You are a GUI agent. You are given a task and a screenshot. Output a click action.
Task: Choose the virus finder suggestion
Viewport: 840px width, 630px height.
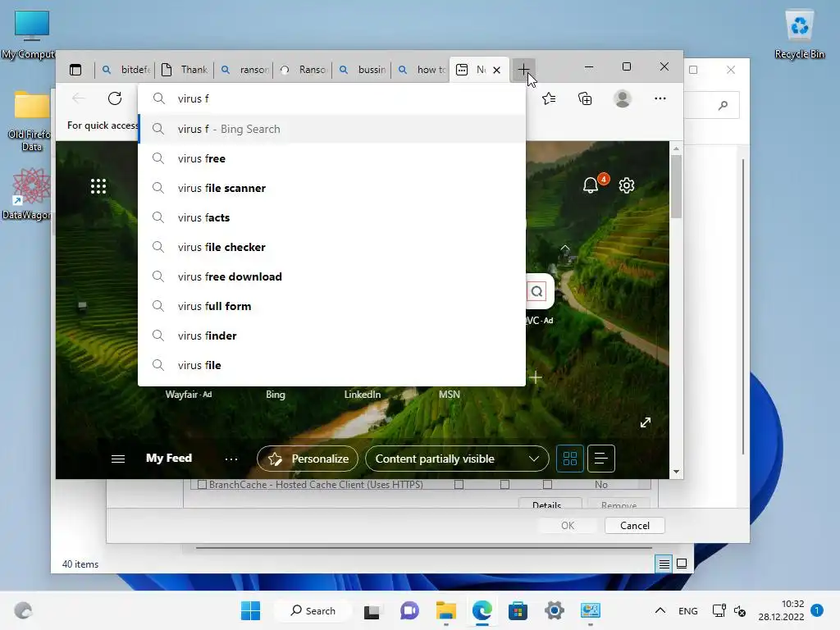point(331,336)
